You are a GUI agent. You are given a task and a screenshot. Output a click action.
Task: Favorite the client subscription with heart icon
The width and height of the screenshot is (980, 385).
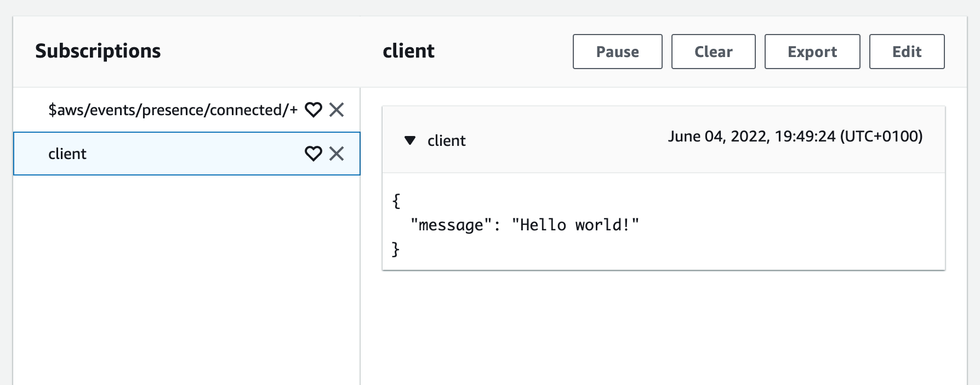(313, 154)
